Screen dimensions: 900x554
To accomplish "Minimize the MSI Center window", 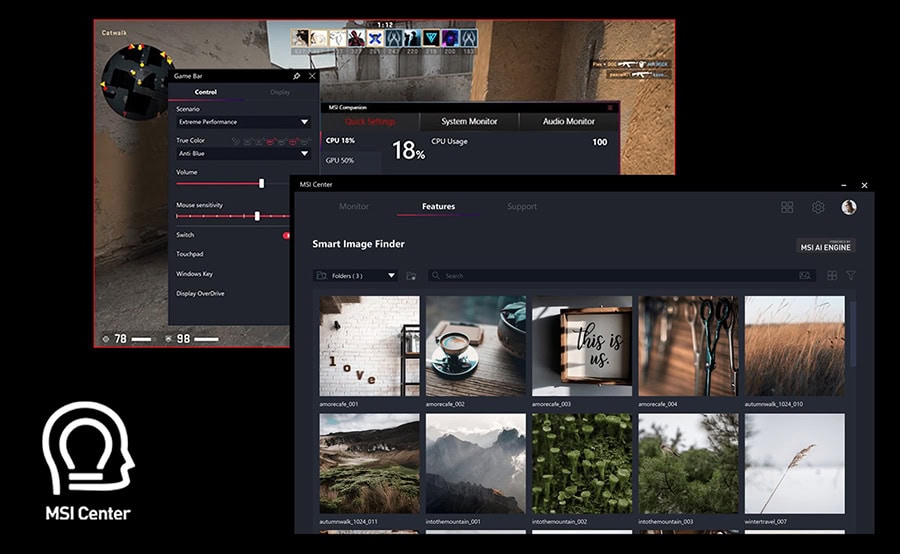I will click(x=844, y=185).
